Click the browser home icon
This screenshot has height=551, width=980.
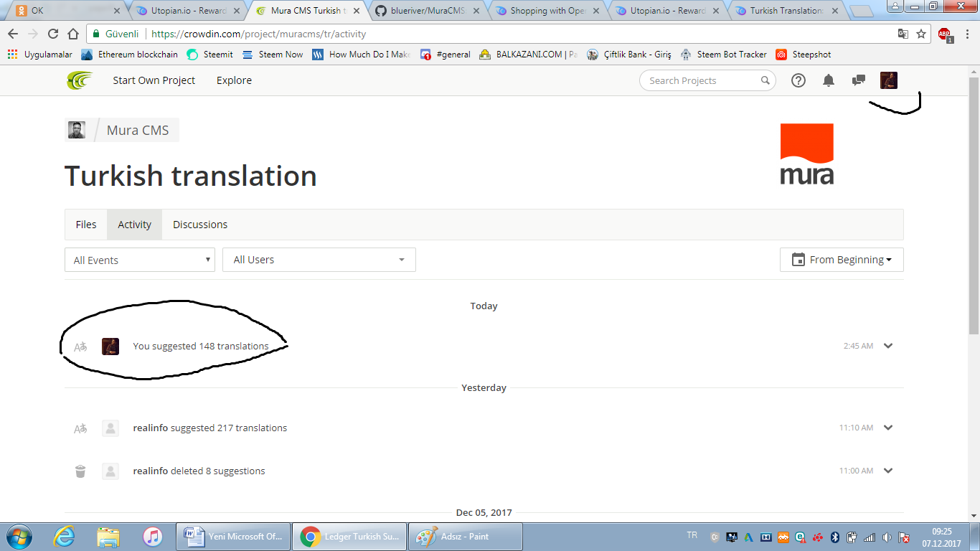coord(73,34)
